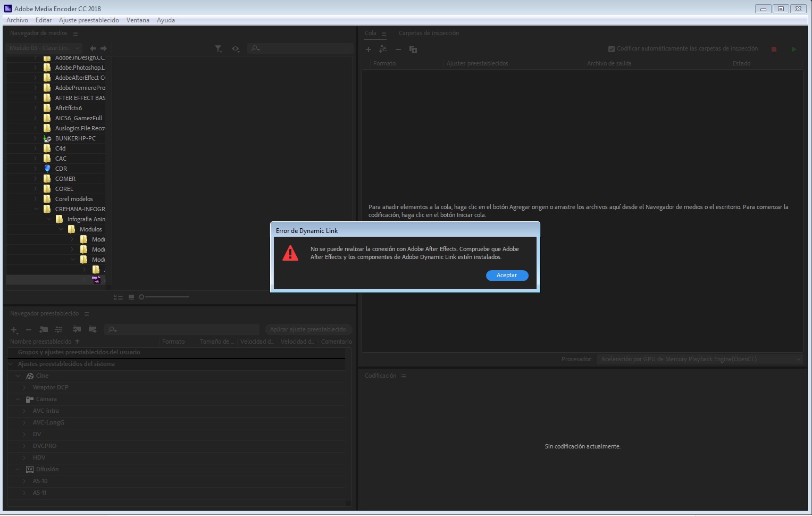Click the remove minus icon in the Cola panel
The image size is (812, 516).
[x=398, y=49]
